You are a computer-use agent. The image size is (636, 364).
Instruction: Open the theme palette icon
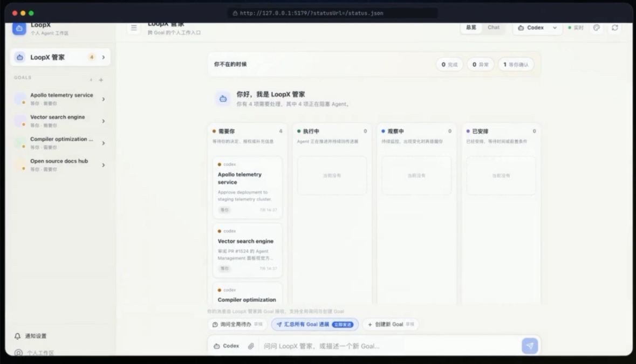coord(596,28)
